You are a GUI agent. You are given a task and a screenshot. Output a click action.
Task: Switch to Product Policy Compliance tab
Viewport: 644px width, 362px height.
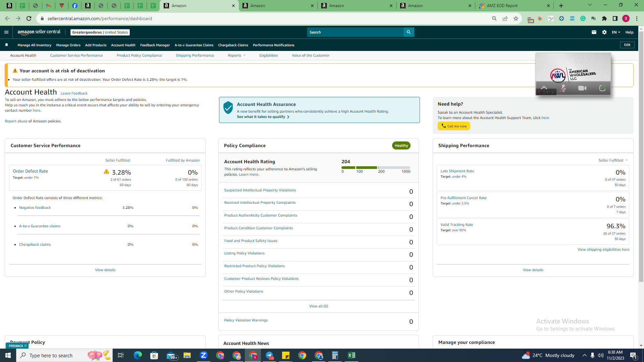(x=139, y=55)
